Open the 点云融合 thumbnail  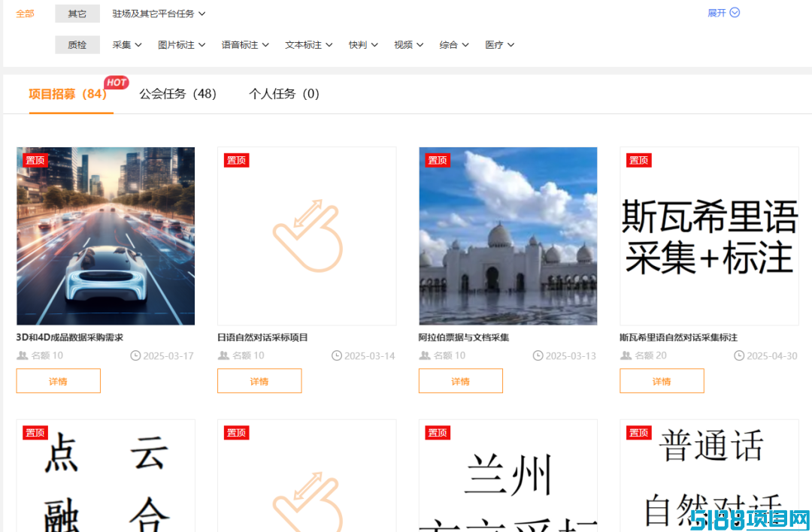tap(106, 476)
